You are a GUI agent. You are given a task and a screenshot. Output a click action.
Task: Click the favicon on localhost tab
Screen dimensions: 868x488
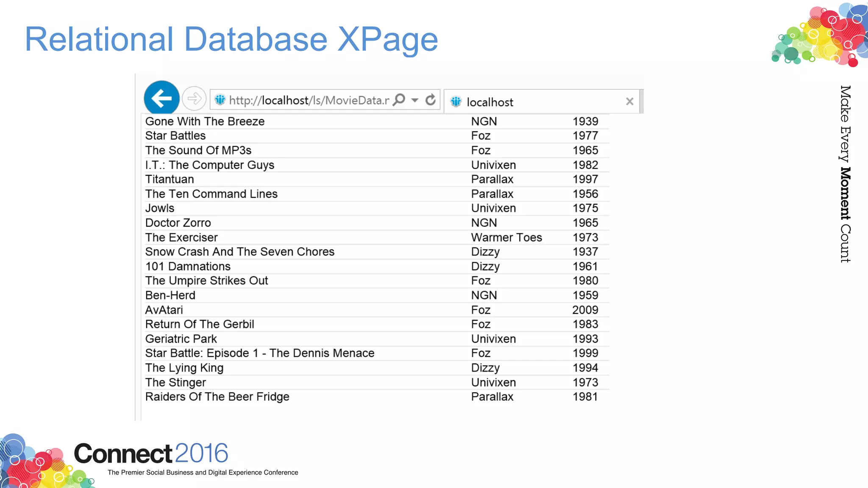[456, 102]
